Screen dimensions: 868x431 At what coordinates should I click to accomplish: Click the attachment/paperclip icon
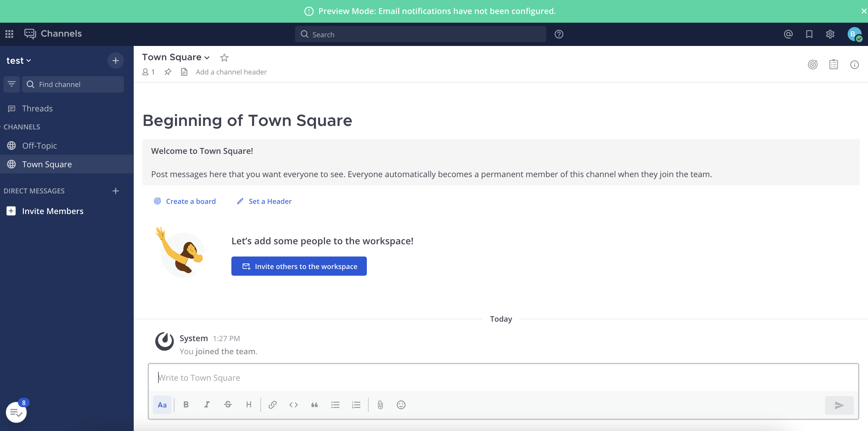pos(380,405)
